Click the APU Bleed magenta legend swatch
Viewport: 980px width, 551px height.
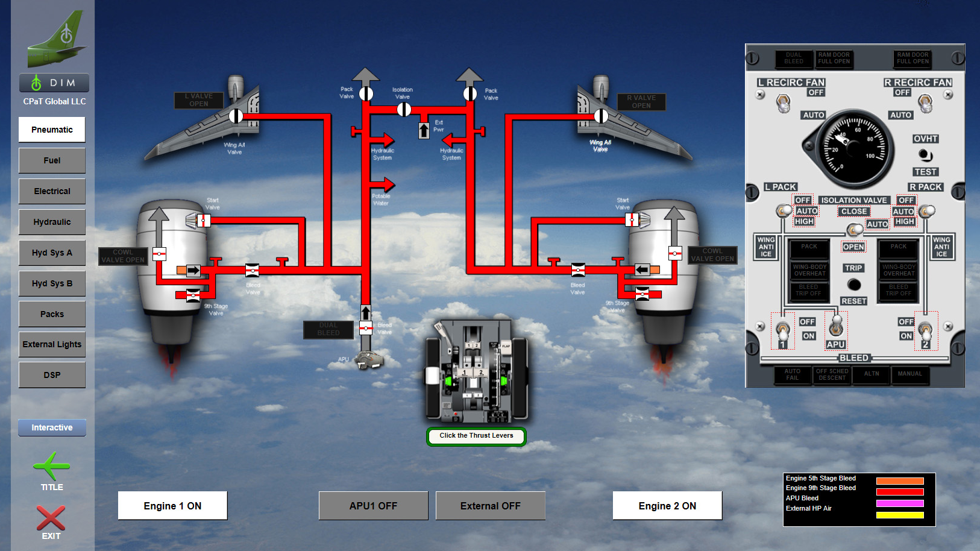pos(899,503)
